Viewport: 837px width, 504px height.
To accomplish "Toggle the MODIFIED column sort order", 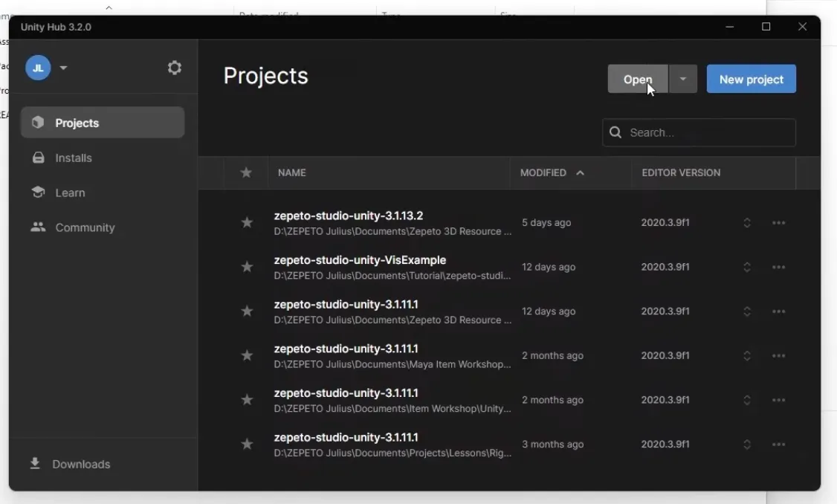I will pyautogui.click(x=552, y=172).
